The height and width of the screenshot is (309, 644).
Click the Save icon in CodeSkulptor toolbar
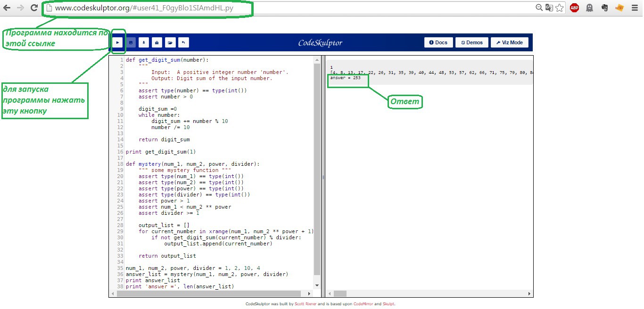point(131,42)
